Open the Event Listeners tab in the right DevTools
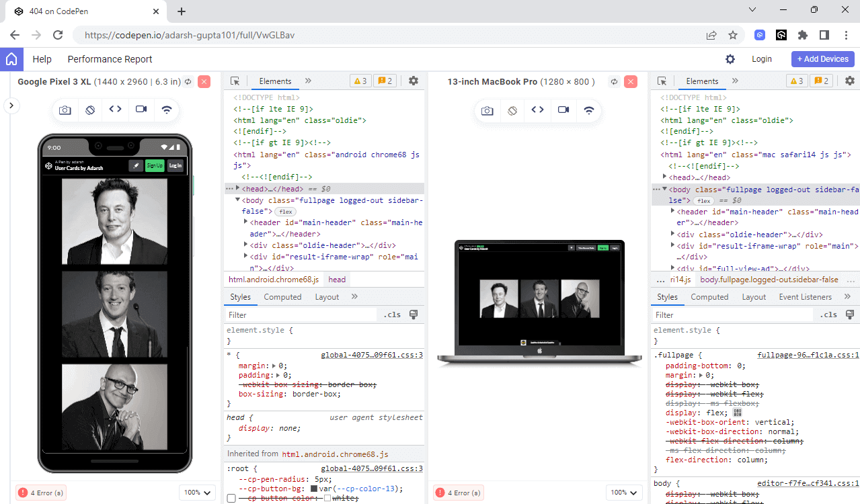This screenshot has width=860, height=504. point(805,297)
